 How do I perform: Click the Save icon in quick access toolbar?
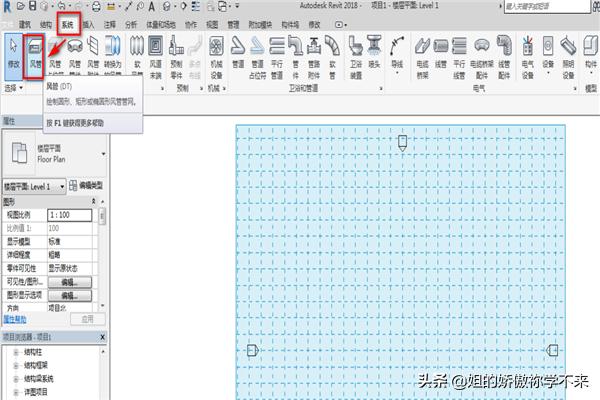(x=33, y=6)
